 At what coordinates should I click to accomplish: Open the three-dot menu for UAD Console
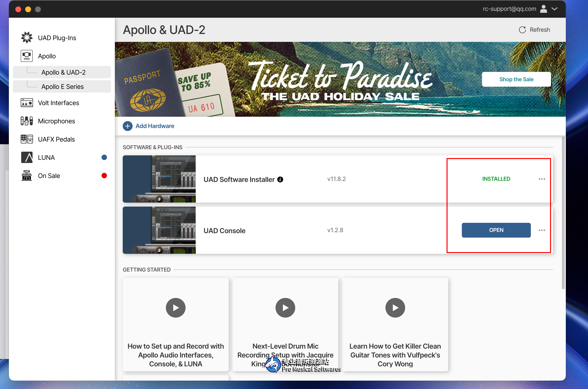542,230
